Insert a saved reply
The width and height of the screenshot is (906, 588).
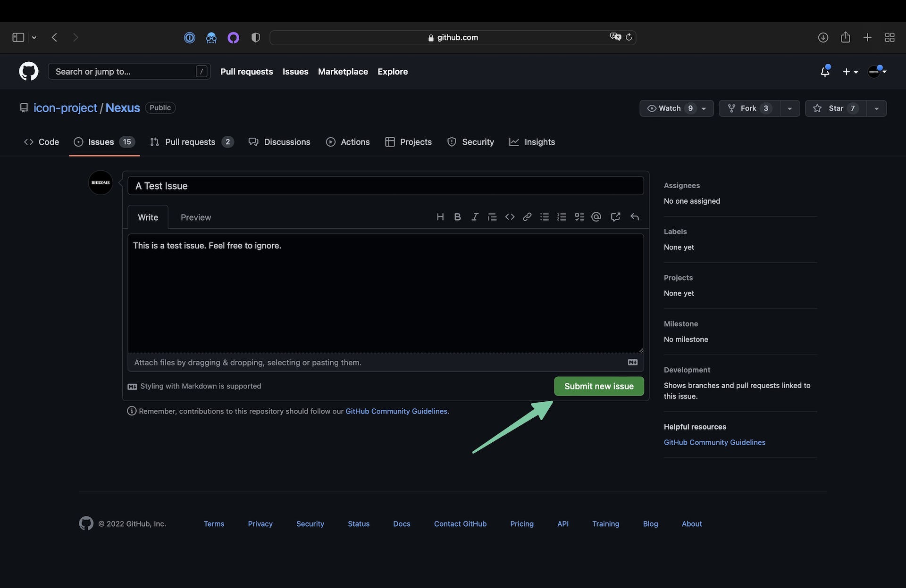tap(635, 217)
